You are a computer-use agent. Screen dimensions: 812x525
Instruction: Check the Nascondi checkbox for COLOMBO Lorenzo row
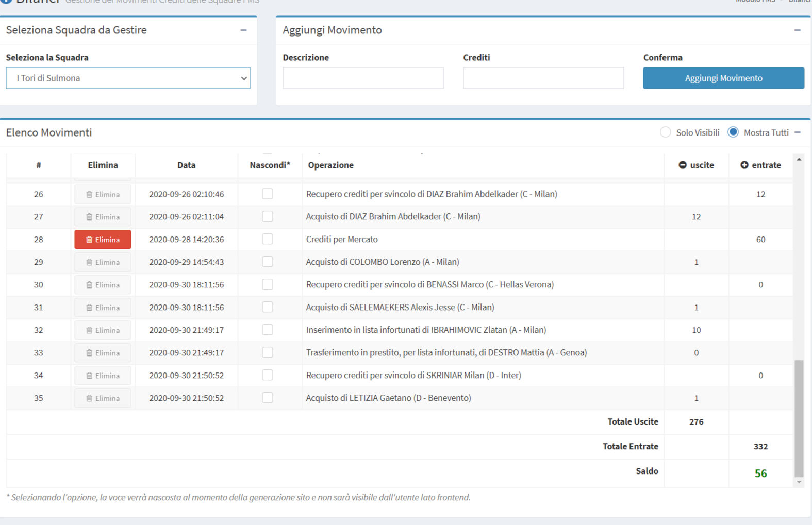pos(268,262)
